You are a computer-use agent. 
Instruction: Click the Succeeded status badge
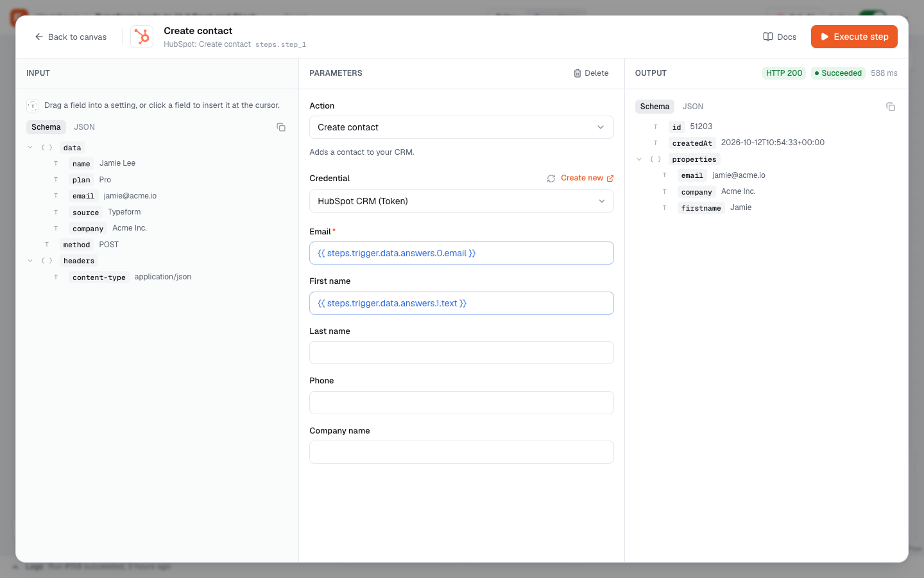tap(838, 73)
